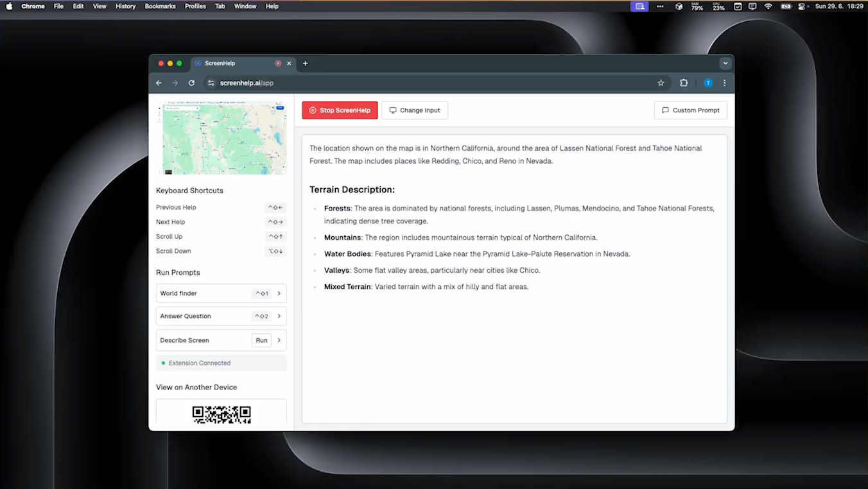The image size is (868, 489).
Task: Expand the Describe Screen prompt chevron
Action: (278, 340)
